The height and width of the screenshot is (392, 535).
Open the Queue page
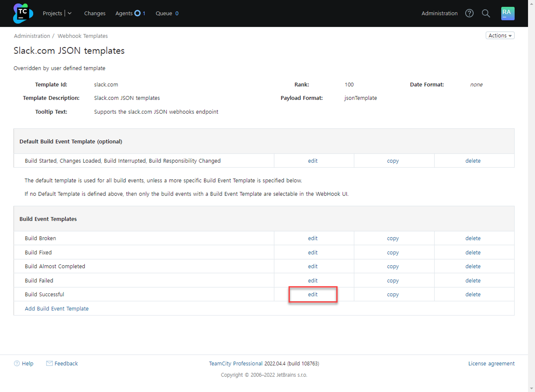coord(164,13)
